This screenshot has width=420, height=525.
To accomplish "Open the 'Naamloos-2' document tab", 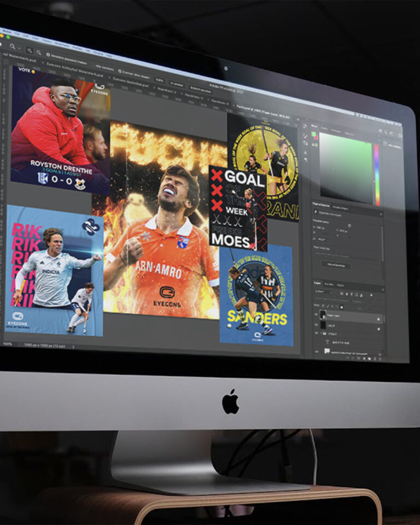I will [166, 90].
